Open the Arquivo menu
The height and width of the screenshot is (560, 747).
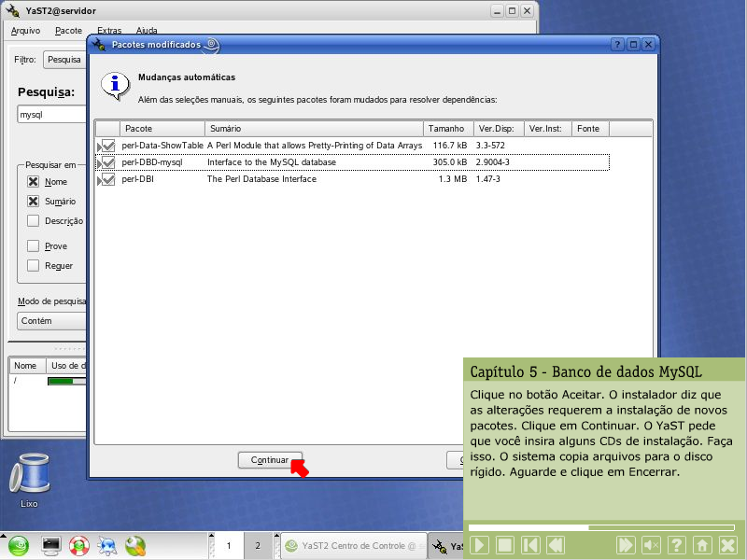click(x=26, y=31)
